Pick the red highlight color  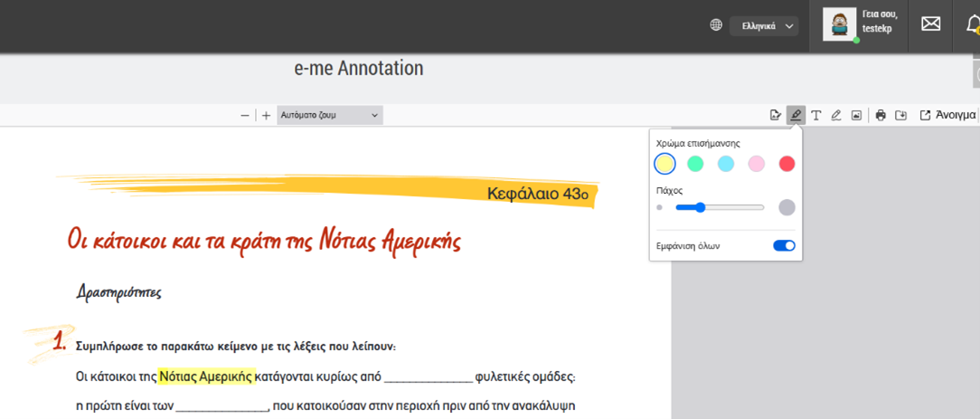pos(787,164)
